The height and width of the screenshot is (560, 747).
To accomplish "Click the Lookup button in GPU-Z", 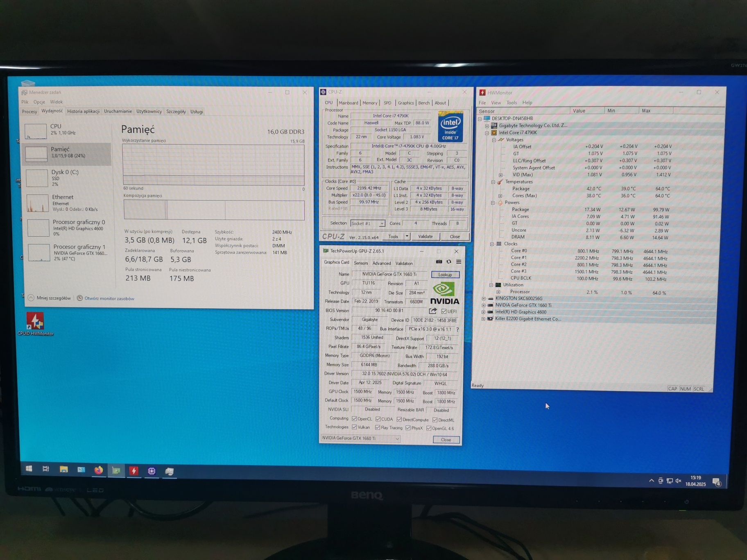I will (445, 275).
